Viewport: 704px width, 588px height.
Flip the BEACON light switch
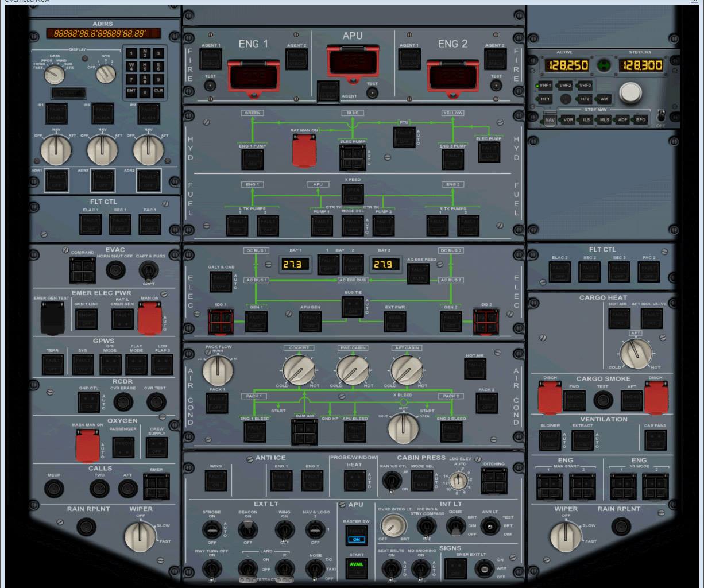coord(247,529)
